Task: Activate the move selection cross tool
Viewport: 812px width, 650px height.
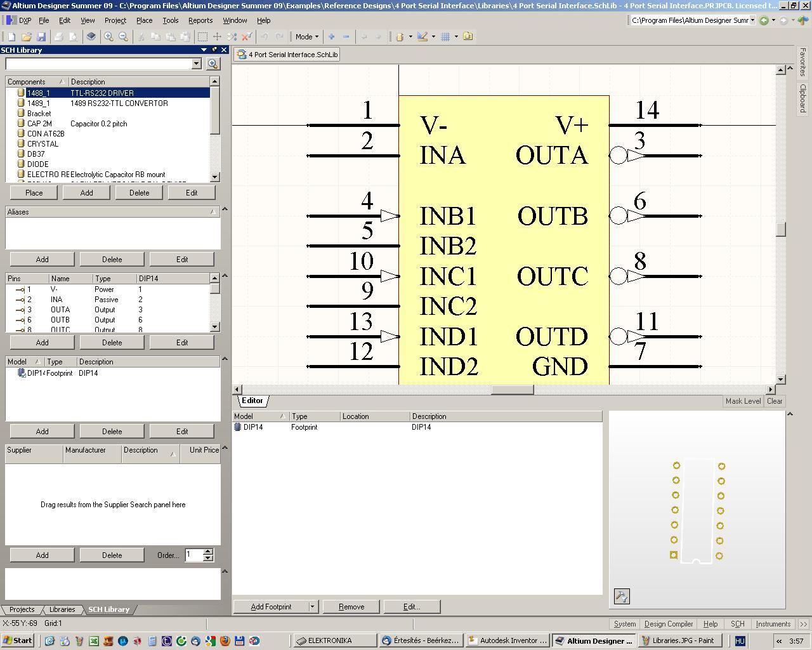Action: (x=218, y=37)
